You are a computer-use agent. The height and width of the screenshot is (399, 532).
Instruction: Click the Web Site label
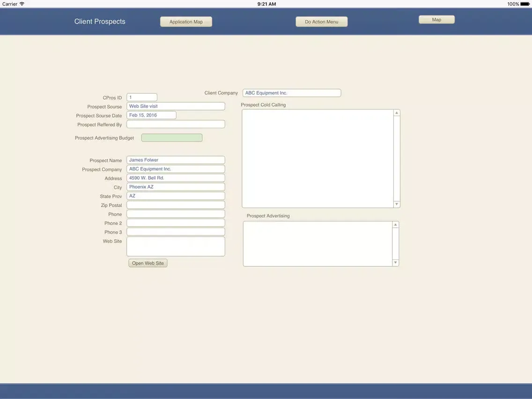coord(112,241)
